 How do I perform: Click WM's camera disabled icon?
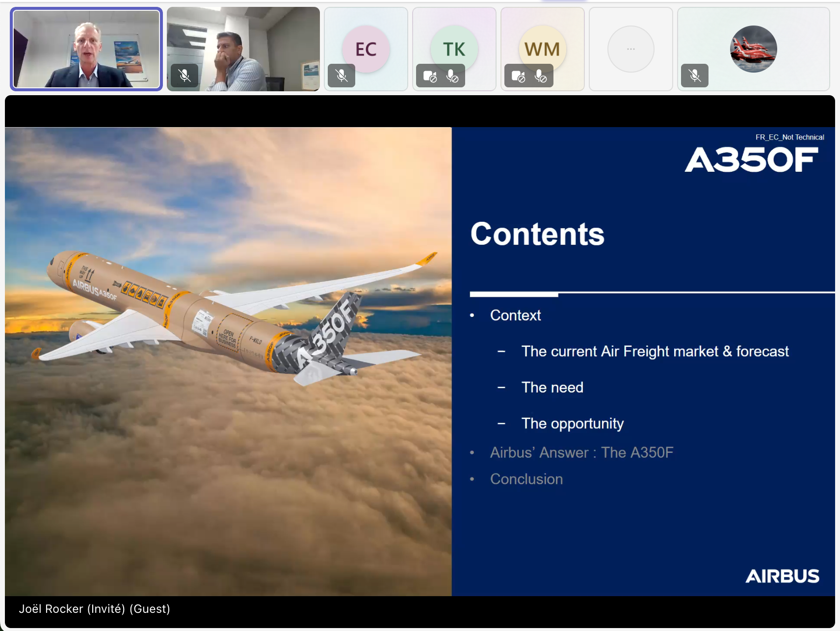[x=518, y=76]
